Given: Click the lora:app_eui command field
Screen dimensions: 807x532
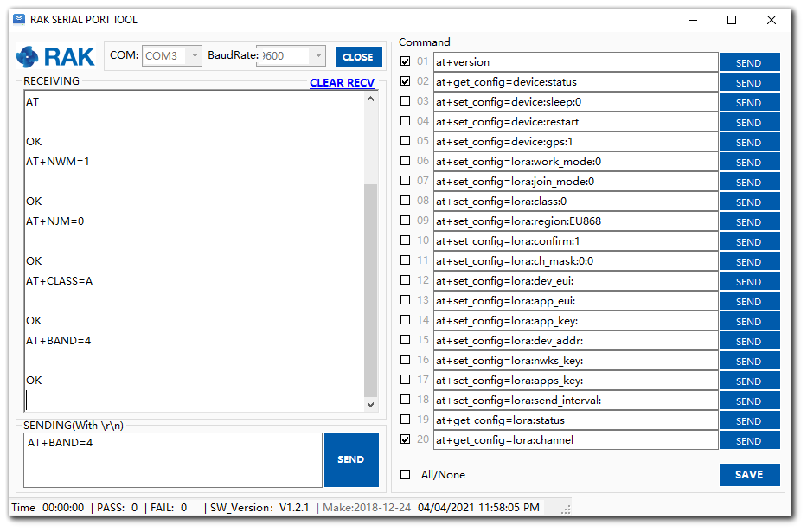Looking at the screenshot, I should coord(576,301).
